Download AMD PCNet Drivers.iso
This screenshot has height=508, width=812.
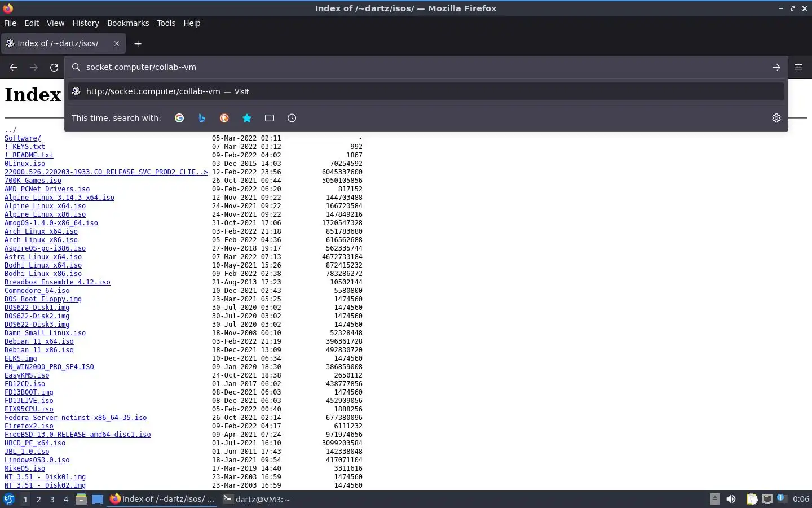[47, 189]
